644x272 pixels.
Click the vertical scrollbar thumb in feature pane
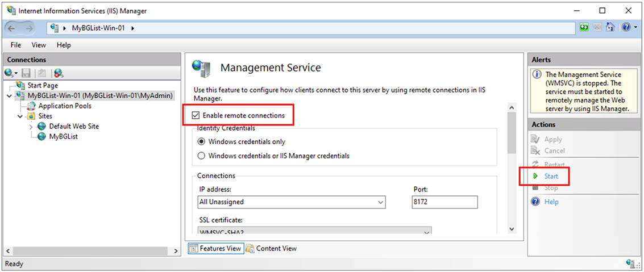512,132
